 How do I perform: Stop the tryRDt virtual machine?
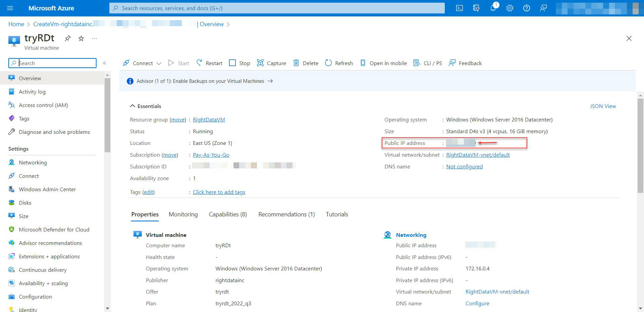pyautogui.click(x=239, y=63)
